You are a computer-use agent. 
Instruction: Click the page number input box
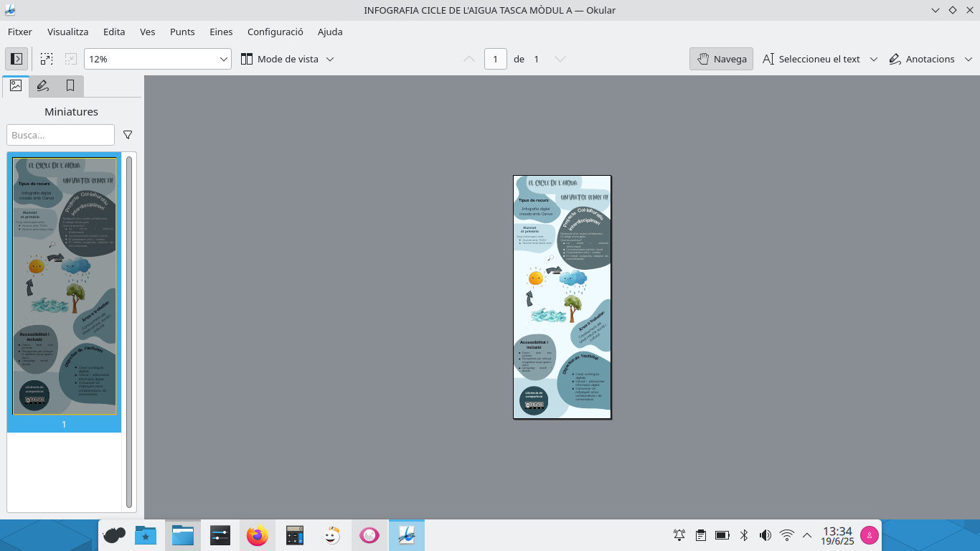pyautogui.click(x=495, y=59)
